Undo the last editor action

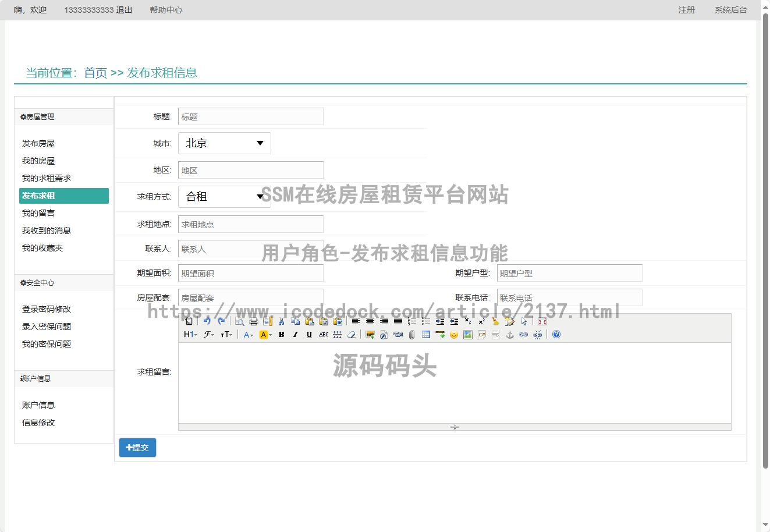click(x=207, y=321)
